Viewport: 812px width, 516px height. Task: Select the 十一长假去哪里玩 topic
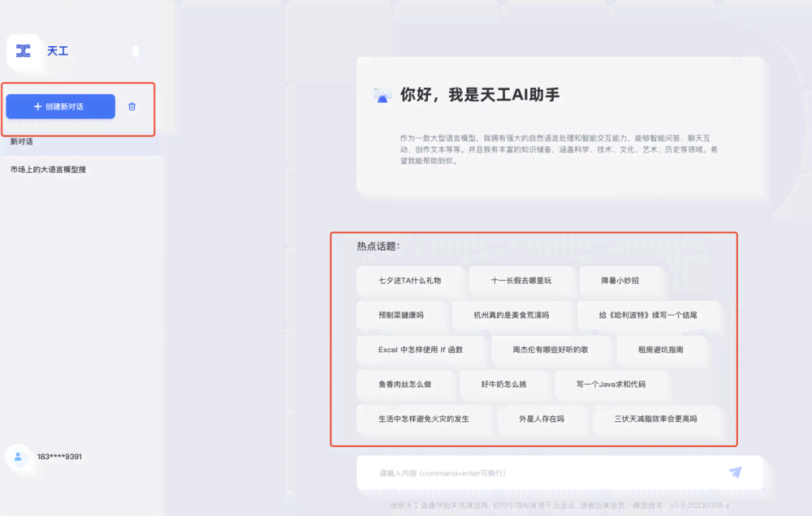[521, 281]
